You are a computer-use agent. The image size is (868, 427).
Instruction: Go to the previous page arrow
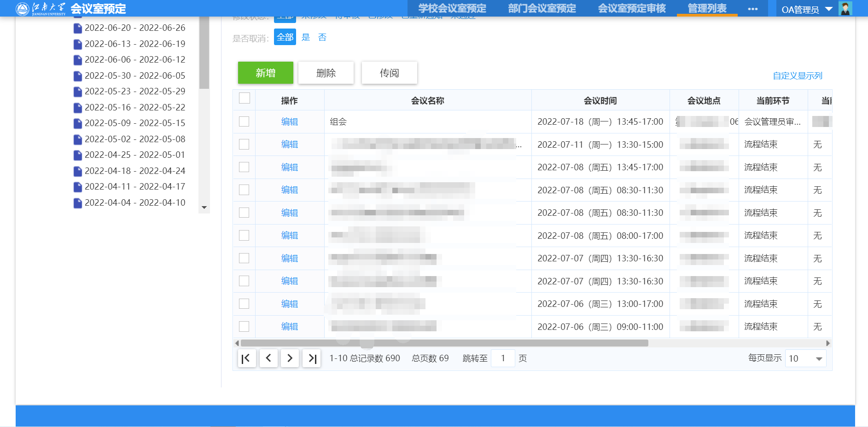point(268,358)
